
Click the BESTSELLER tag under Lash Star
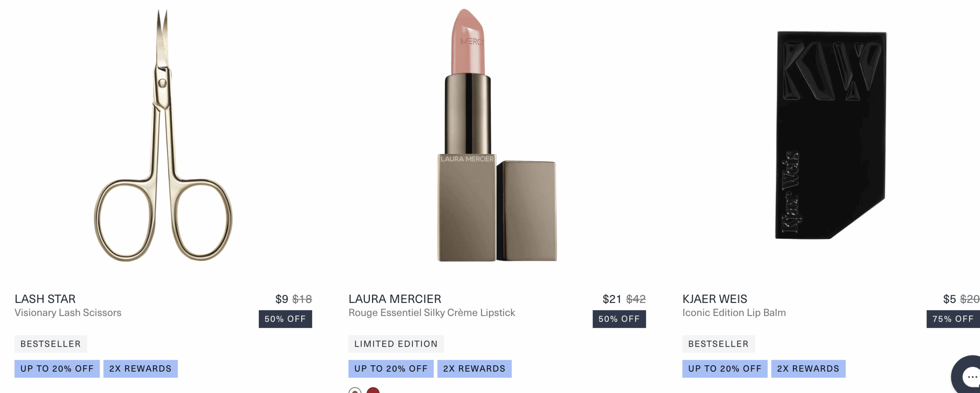(51, 344)
